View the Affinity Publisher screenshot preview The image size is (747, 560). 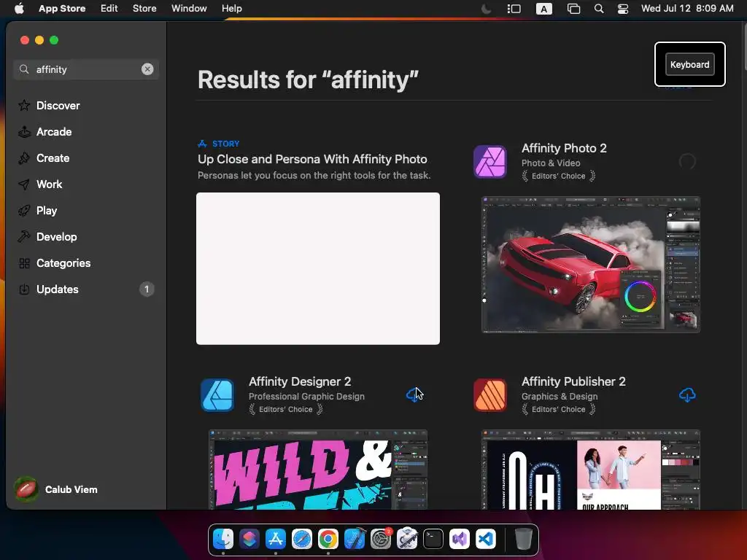591,470
